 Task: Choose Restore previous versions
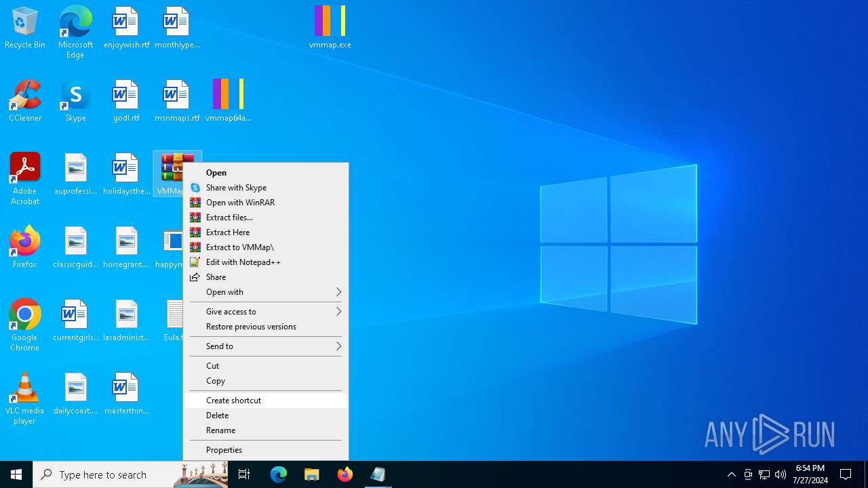266,327
